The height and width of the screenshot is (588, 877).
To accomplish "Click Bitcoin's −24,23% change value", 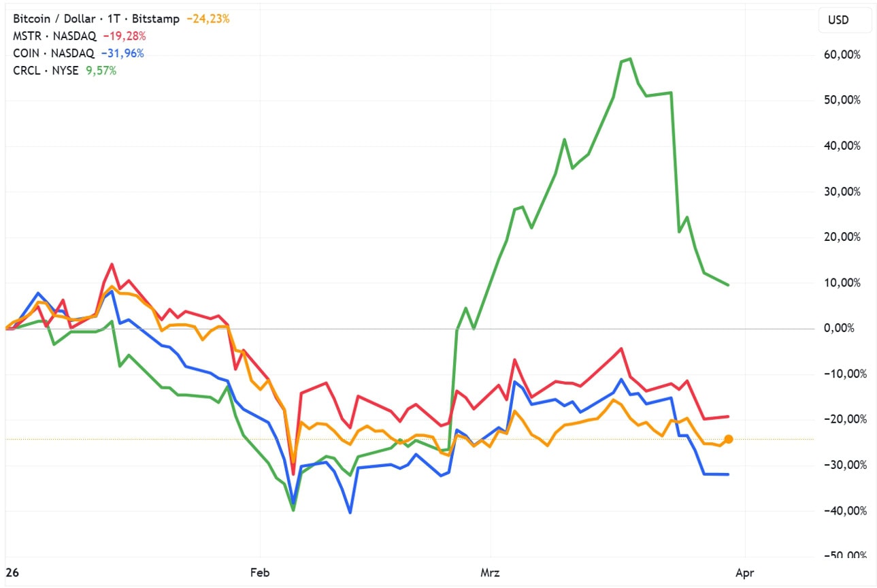I will click(208, 19).
